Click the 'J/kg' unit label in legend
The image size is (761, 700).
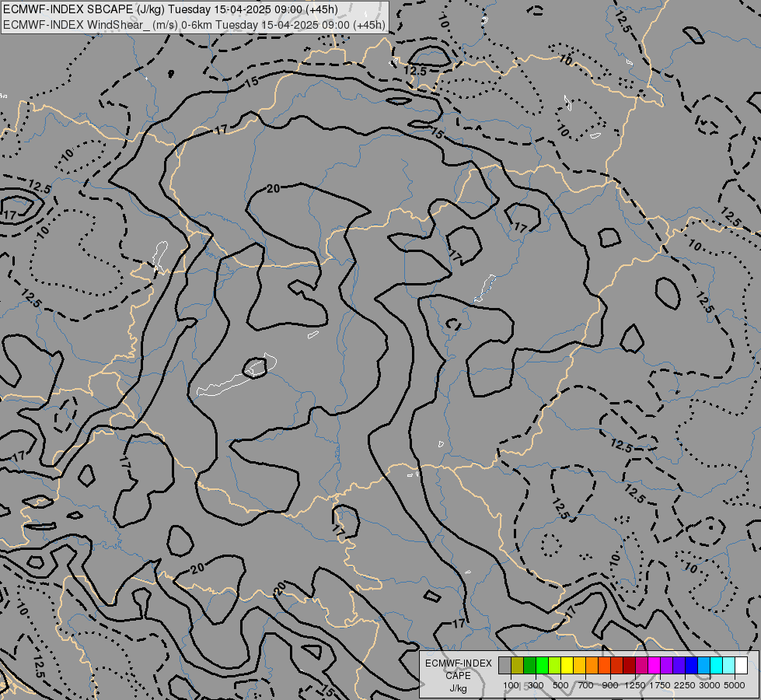458,688
